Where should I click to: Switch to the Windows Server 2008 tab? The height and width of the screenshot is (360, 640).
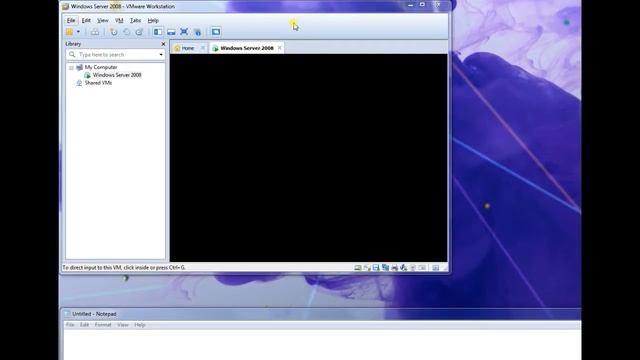tap(247, 48)
